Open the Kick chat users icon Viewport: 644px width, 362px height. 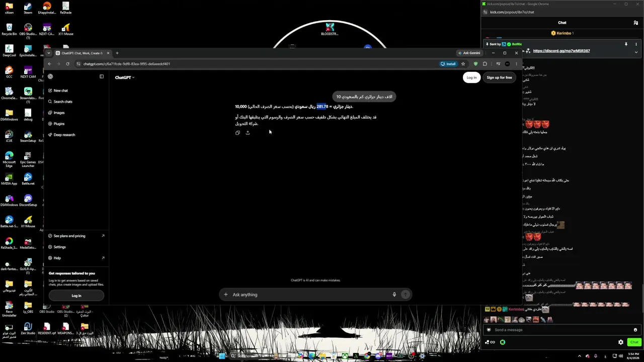tap(636, 23)
